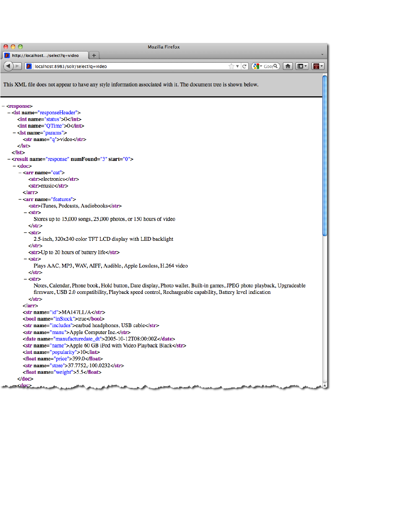Click the green zoom window button

pos(21,47)
